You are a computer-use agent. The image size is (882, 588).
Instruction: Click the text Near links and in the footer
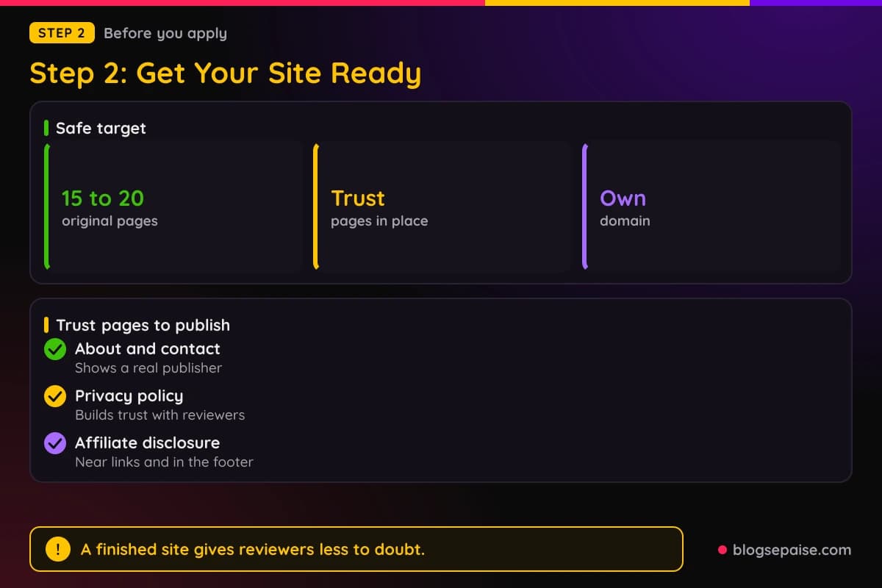(x=164, y=462)
